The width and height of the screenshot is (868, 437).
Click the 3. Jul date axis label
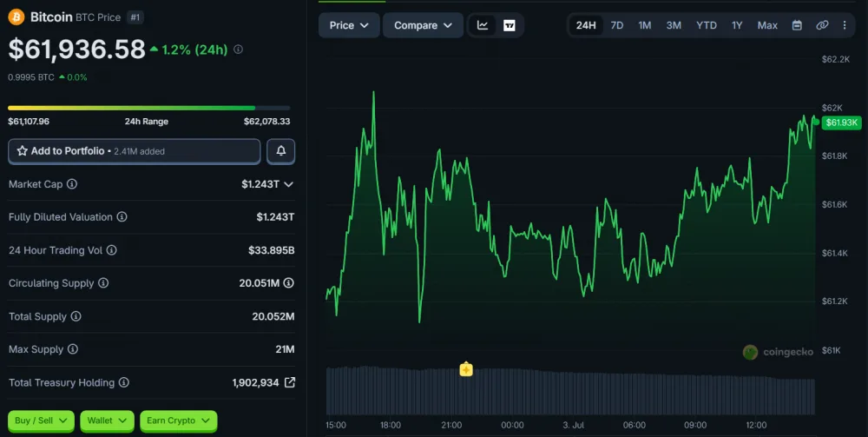click(x=573, y=426)
